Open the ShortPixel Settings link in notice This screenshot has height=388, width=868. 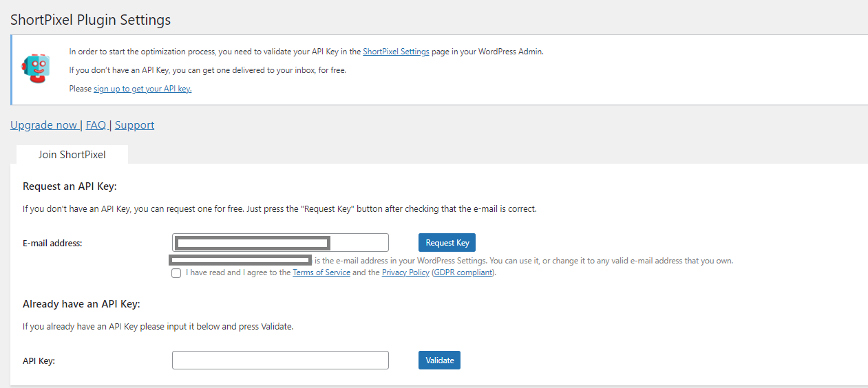tap(396, 52)
